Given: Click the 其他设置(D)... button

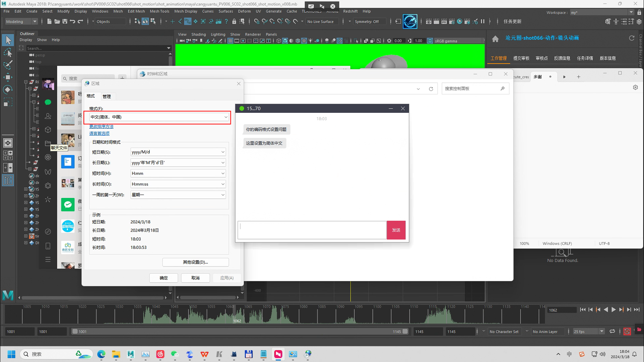Looking at the screenshot, I should point(195,262).
